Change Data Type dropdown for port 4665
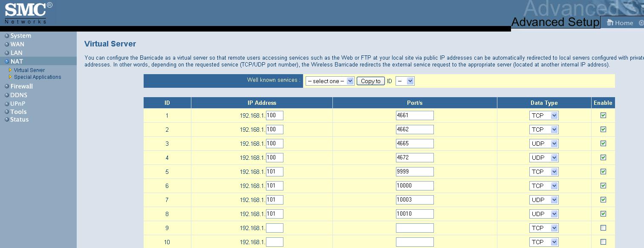Viewport: 644px width, 248px height. [544, 144]
